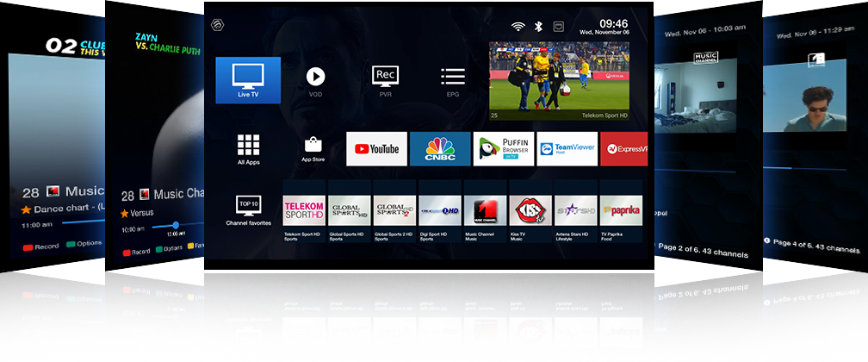Screen dimensions: 868x362
Task: Click the hexagon logo at top left
Action: [217, 25]
